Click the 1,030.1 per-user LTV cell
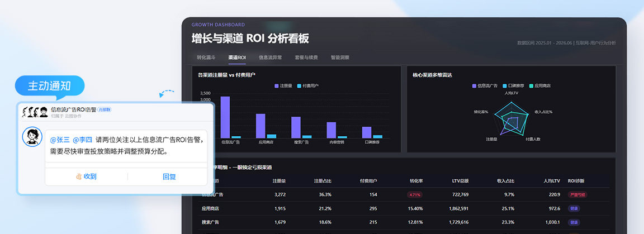The width and height of the screenshot is (644, 234). (x=553, y=222)
